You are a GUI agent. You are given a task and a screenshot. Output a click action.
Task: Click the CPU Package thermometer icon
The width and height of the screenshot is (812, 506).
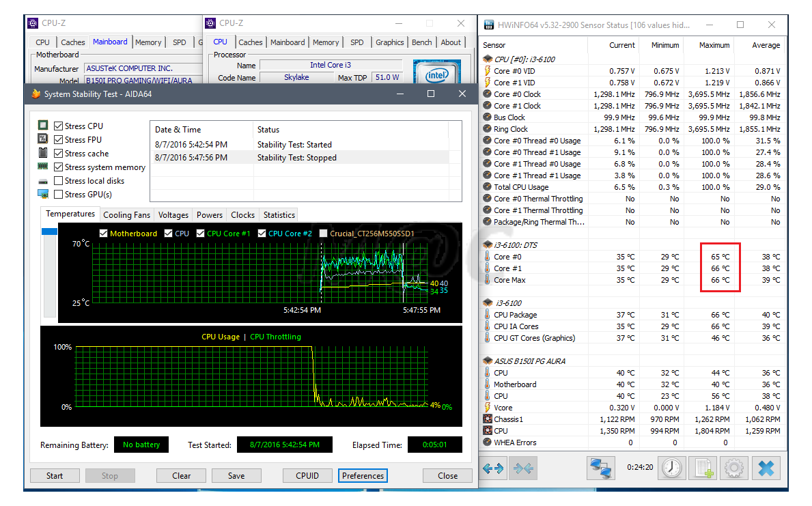pyautogui.click(x=487, y=314)
